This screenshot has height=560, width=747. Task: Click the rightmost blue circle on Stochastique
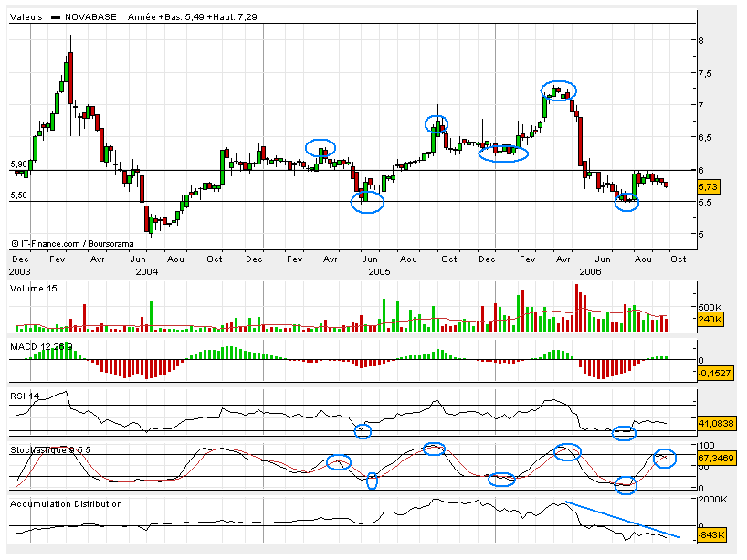664,458
